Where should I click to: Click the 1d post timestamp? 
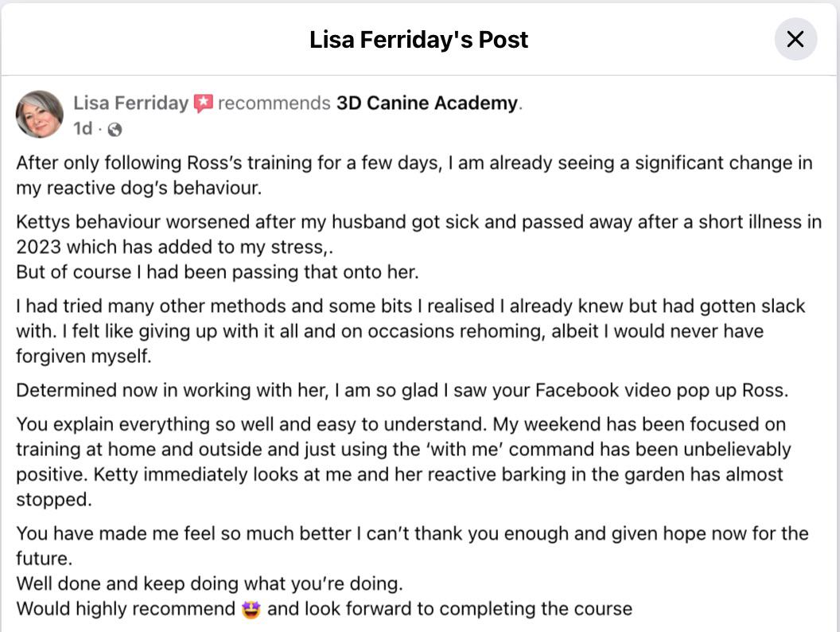click(83, 128)
